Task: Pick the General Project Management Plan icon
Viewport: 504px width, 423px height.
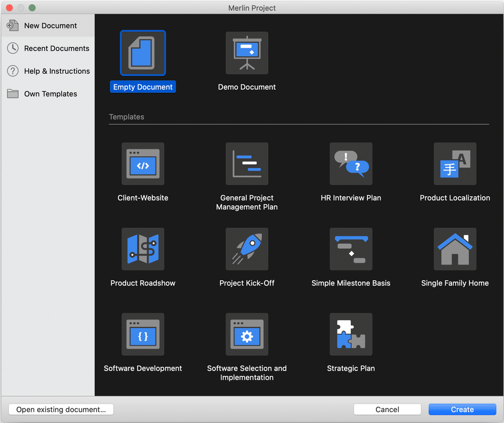Action: point(247,164)
